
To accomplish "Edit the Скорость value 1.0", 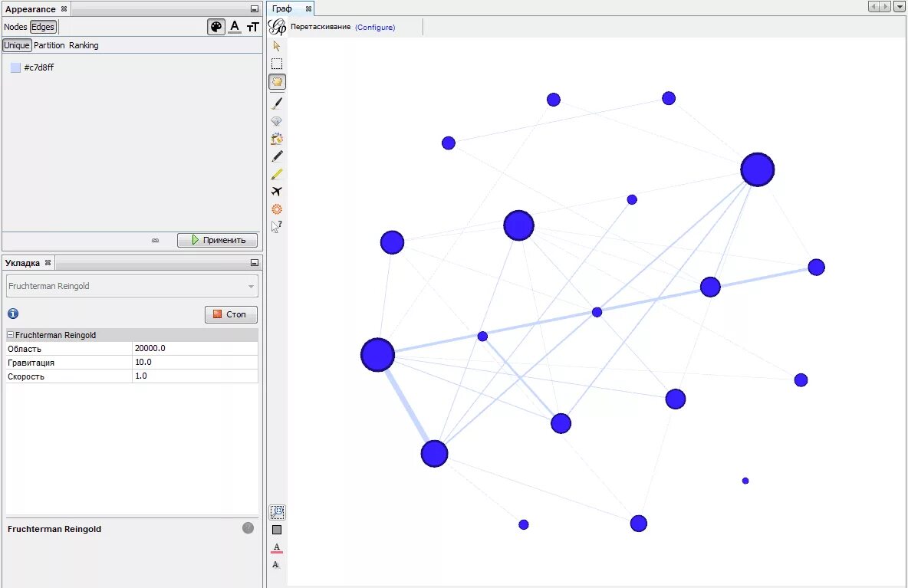I will (195, 376).
